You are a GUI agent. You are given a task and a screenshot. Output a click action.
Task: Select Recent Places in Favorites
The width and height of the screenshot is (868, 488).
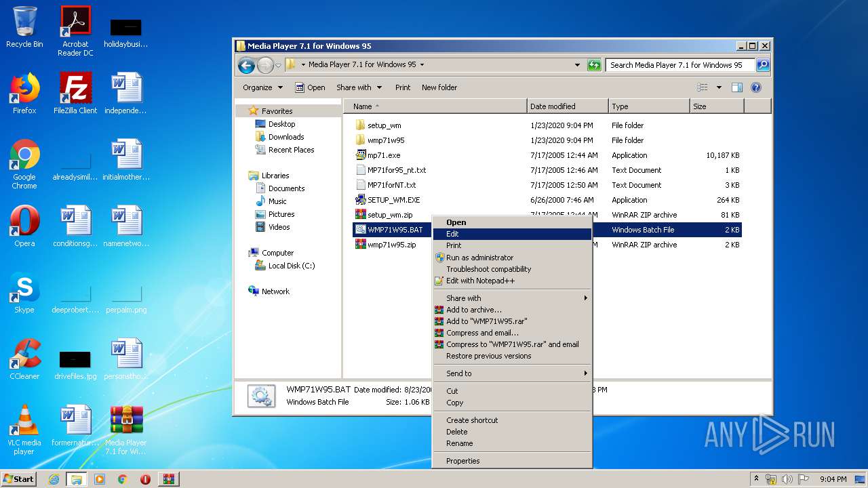pos(291,150)
